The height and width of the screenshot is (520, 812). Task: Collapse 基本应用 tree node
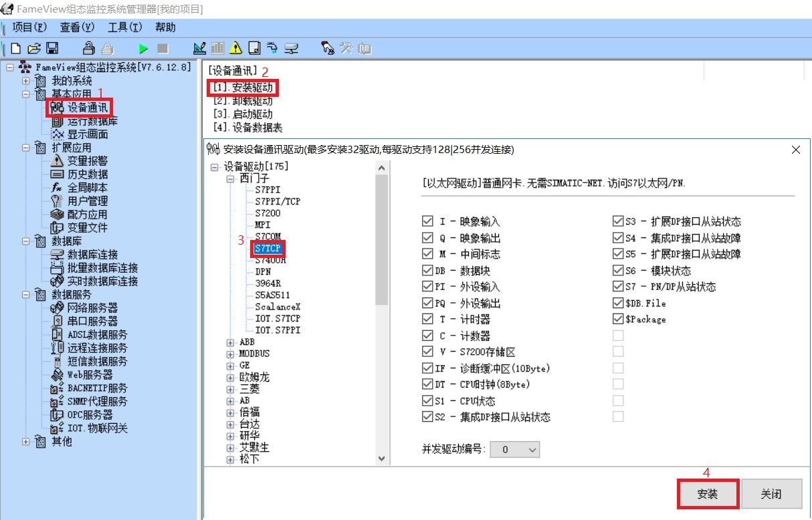26,94
